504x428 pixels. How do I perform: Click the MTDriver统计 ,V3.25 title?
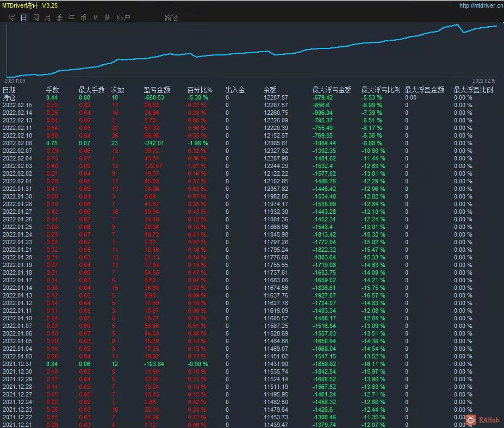click(30, 5)
